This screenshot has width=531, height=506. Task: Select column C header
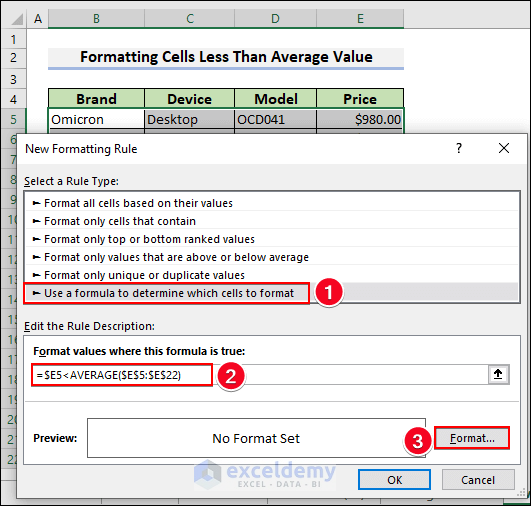point(190,19)
